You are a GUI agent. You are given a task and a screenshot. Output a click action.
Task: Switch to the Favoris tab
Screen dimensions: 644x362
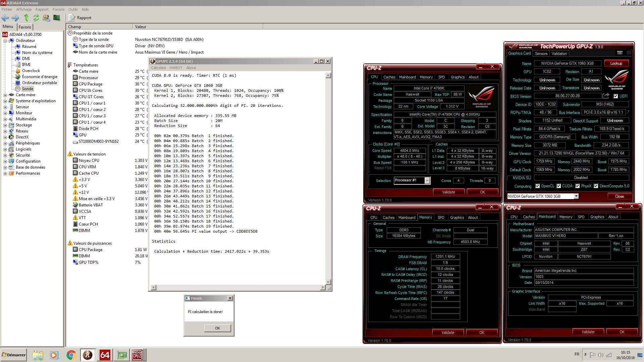tap(25, 27)
